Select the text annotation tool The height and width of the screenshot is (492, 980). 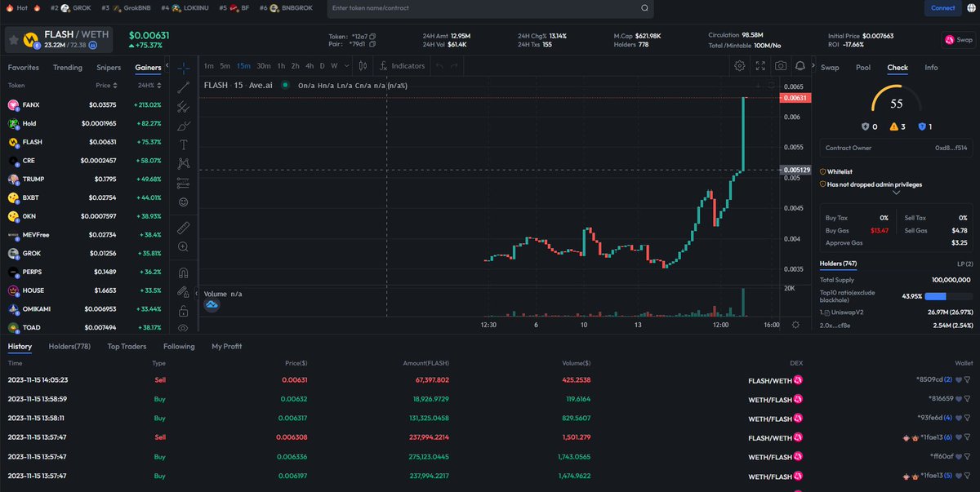184,144
